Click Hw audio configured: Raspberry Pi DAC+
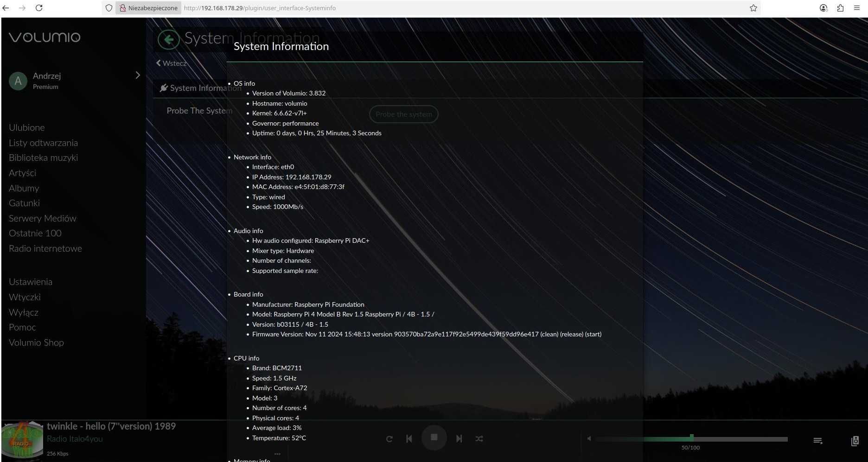868x462 pixels. 311,240
